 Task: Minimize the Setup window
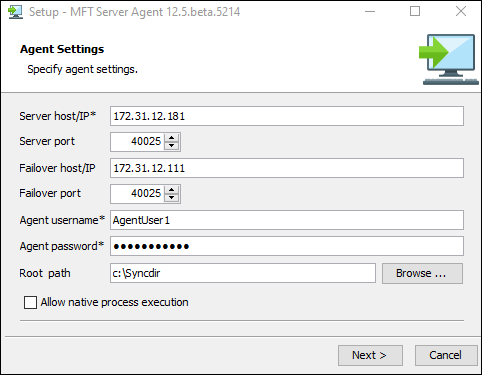370,12
